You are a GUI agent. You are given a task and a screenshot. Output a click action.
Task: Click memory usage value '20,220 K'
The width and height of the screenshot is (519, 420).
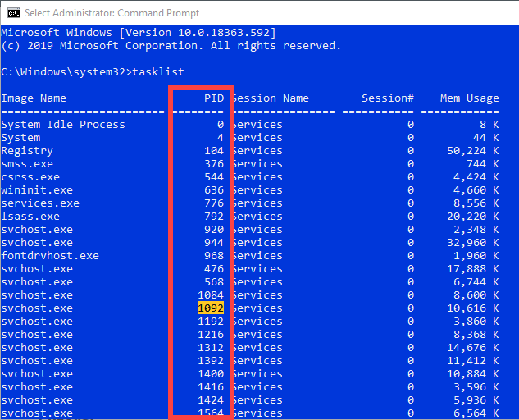click(x=472, y=217)
